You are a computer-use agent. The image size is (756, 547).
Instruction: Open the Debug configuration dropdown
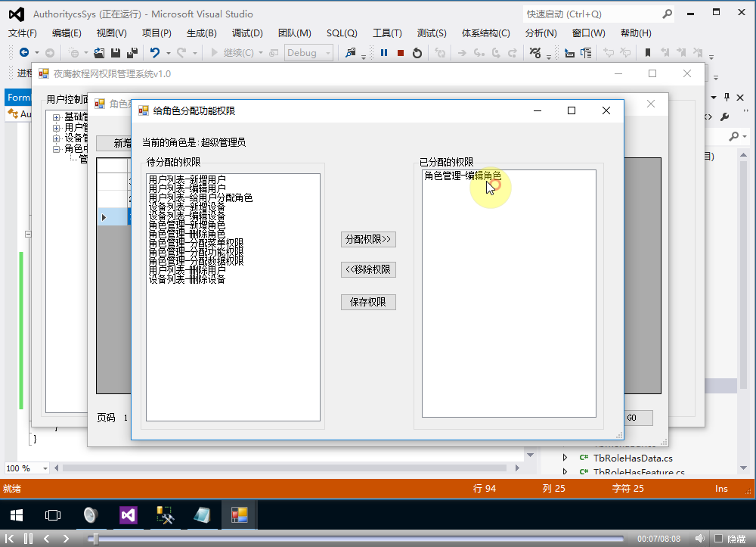pyautogui.click(x=308, y=52)
